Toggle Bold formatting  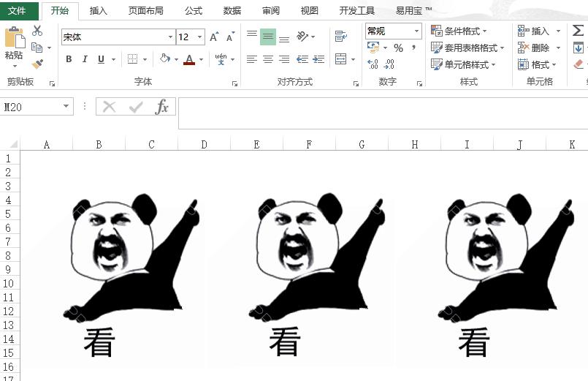click(69, 59)
